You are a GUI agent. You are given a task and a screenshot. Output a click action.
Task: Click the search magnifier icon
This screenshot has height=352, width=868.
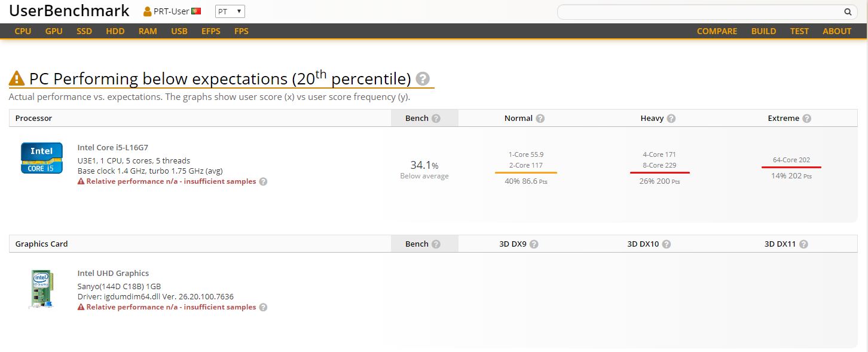coord(848,11)
